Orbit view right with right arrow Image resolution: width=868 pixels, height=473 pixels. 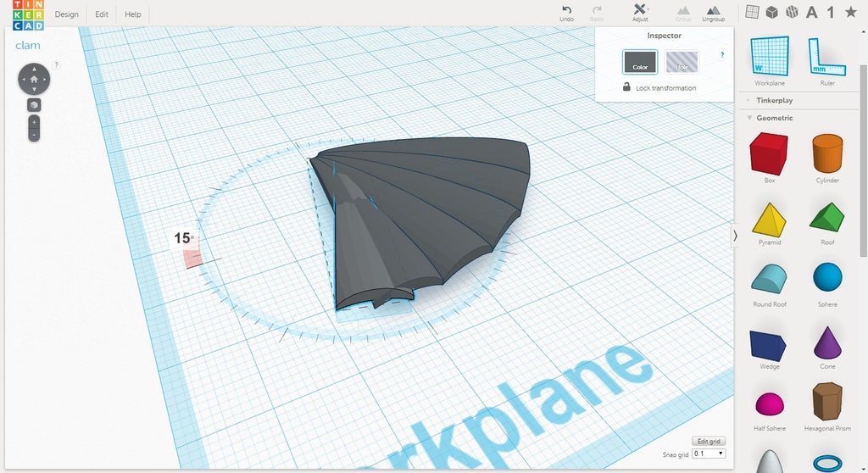coord(44,79)
